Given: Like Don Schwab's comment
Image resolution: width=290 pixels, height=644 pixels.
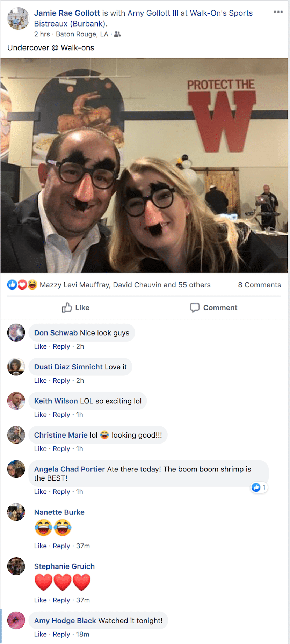Looking at the screenshot, I should [x=40, y=346].
